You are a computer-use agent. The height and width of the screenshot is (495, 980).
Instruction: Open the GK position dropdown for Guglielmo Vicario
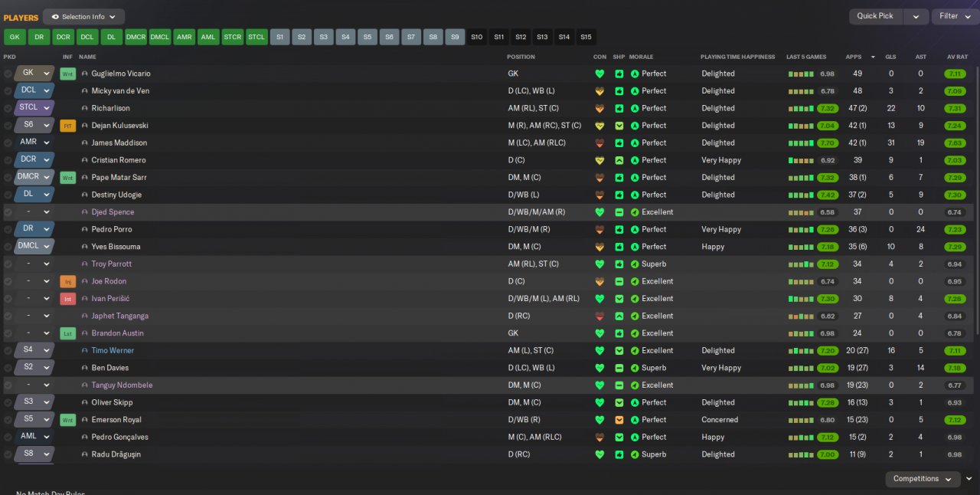[x=34, y=74]
